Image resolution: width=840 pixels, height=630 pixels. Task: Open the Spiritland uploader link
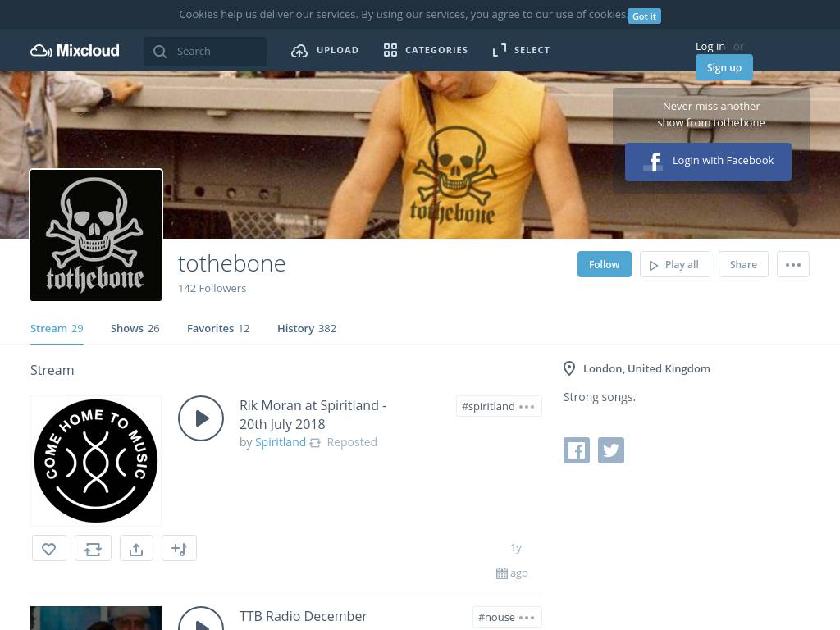pyautogui.click(x=281, y=442)
